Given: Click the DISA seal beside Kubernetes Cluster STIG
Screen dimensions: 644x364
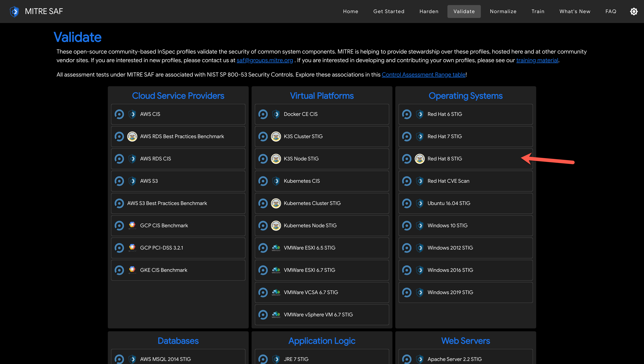Looking at the screenshot, I should (276, 203).
